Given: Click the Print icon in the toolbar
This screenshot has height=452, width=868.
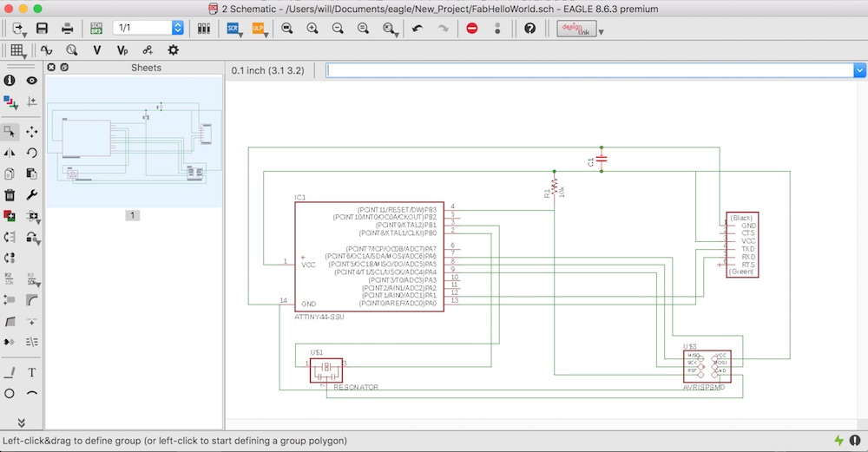Looking at the screenshot, I should (68, 29).
